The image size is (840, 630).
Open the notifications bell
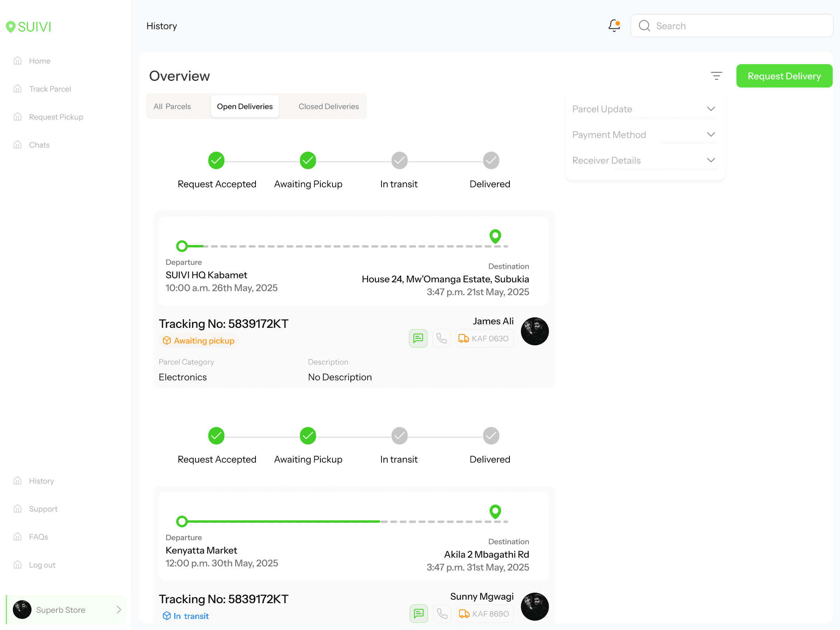614,26
